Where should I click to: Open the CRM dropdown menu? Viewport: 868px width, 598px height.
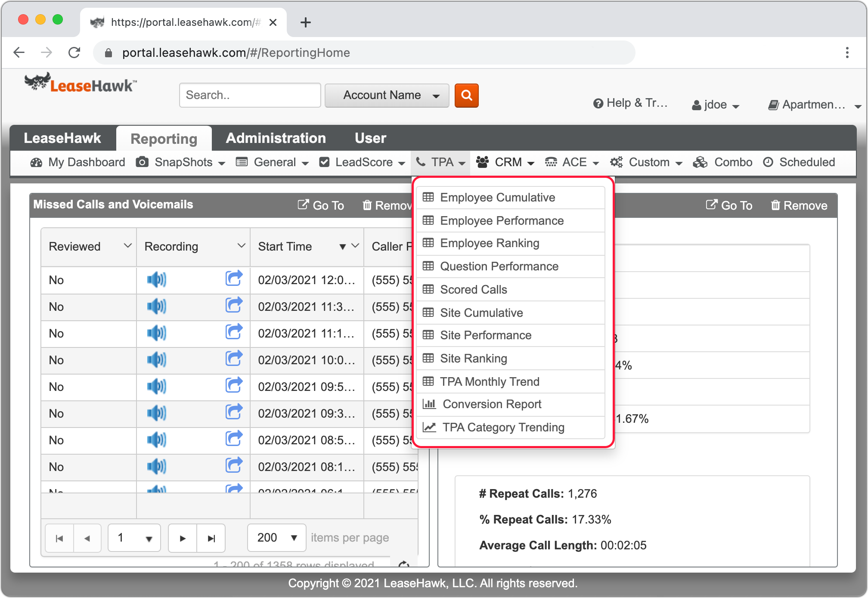point(505,162)
